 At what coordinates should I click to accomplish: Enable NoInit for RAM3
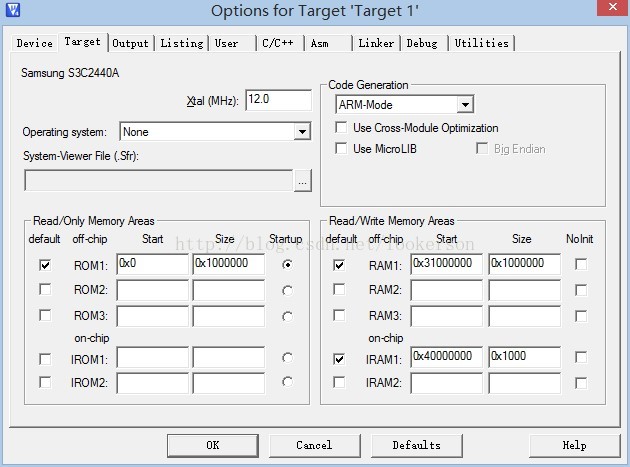581,316
